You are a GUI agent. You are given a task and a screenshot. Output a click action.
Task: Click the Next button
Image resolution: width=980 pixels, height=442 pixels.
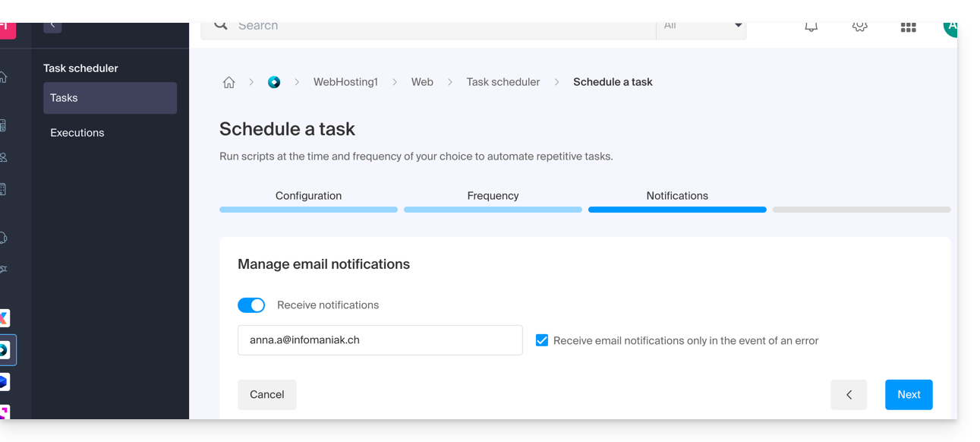click(x=909, y=395)
